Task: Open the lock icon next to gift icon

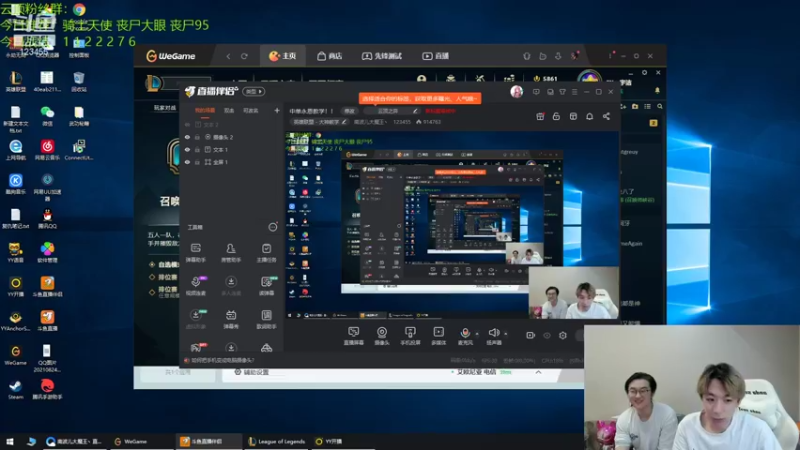Action: pos(556,116)
